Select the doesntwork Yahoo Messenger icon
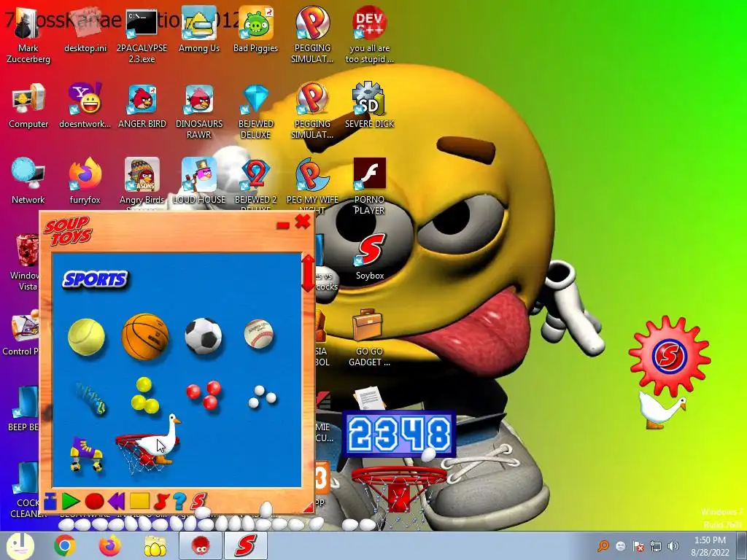The width and height of the screenshot is (747, 560). [x=85, y=106]
